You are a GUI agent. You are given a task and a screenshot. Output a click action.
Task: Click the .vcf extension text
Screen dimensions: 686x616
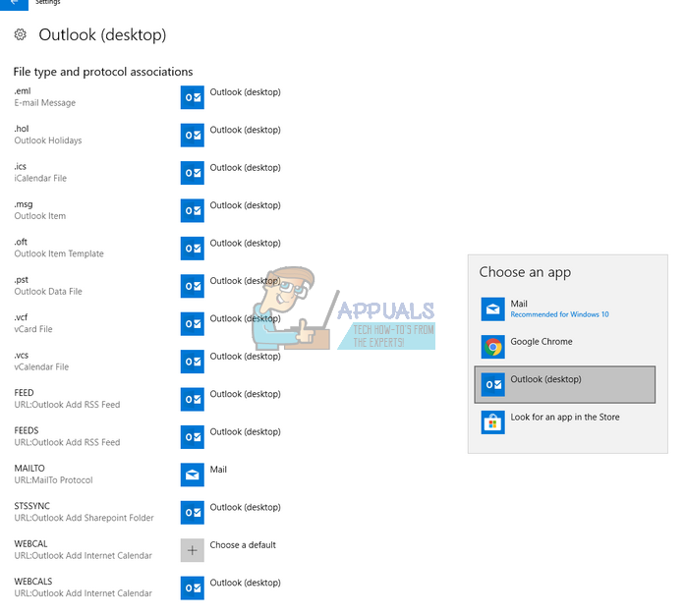(21, 317)
